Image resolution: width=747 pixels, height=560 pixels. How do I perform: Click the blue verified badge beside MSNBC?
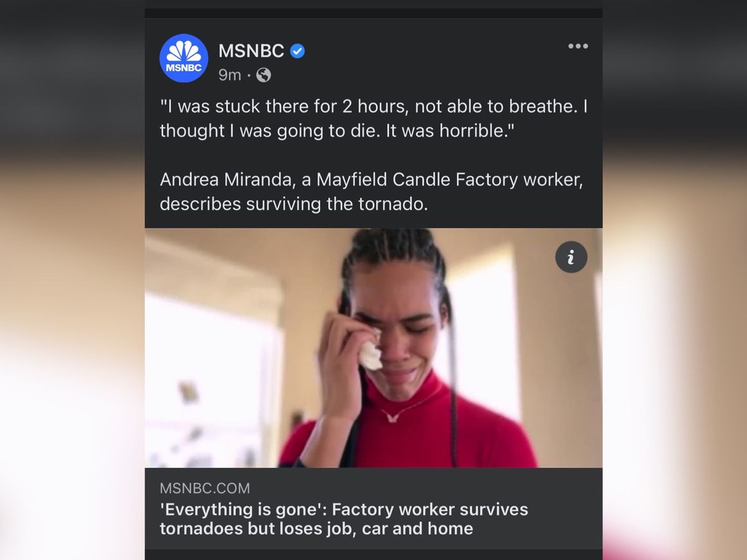[298, 51]
